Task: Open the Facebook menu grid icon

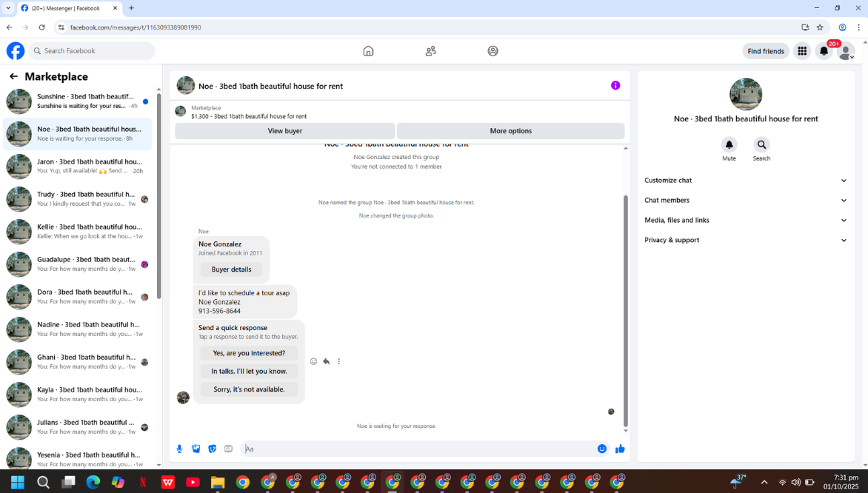Action: 802,51
